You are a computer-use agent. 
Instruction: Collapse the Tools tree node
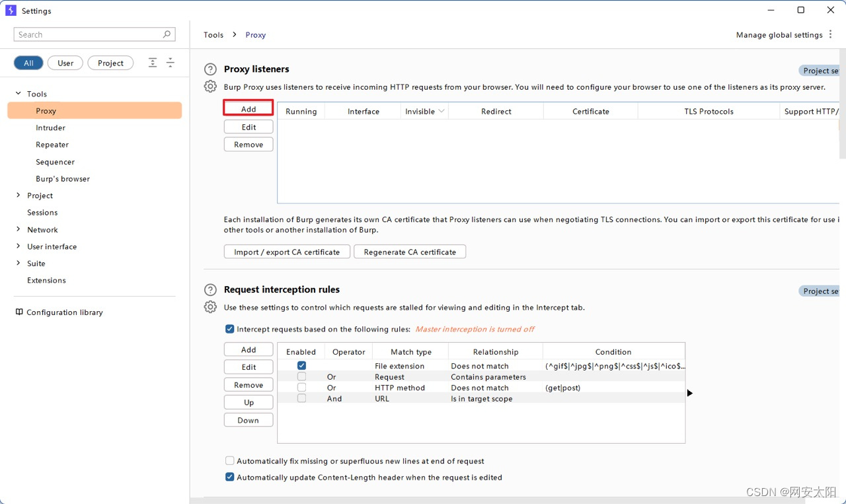coord(19,94)
